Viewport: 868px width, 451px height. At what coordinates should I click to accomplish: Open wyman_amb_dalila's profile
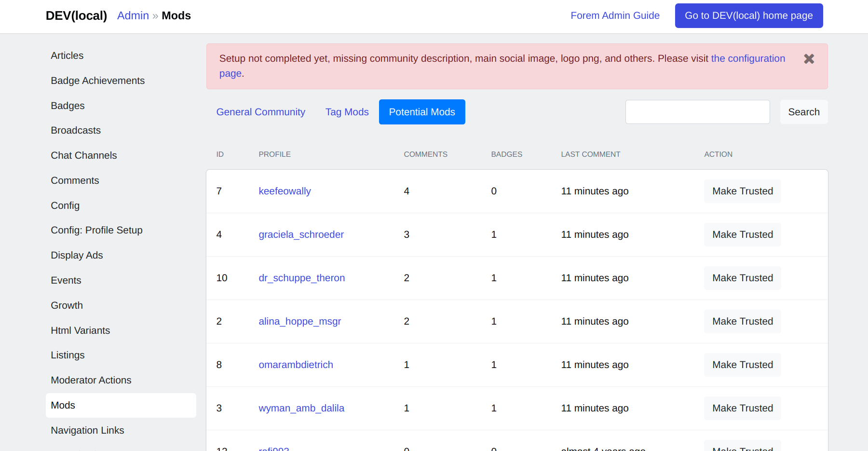[x=301, y=408]
